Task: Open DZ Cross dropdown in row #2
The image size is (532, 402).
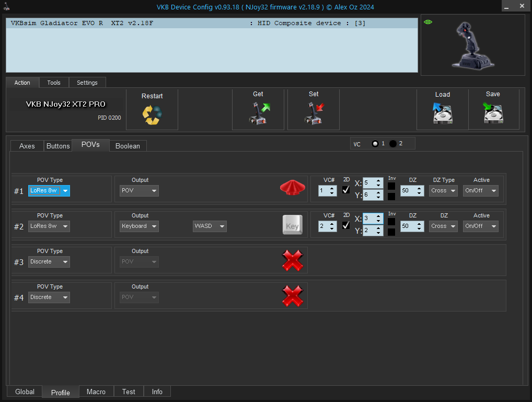Action: pos(444,226)
